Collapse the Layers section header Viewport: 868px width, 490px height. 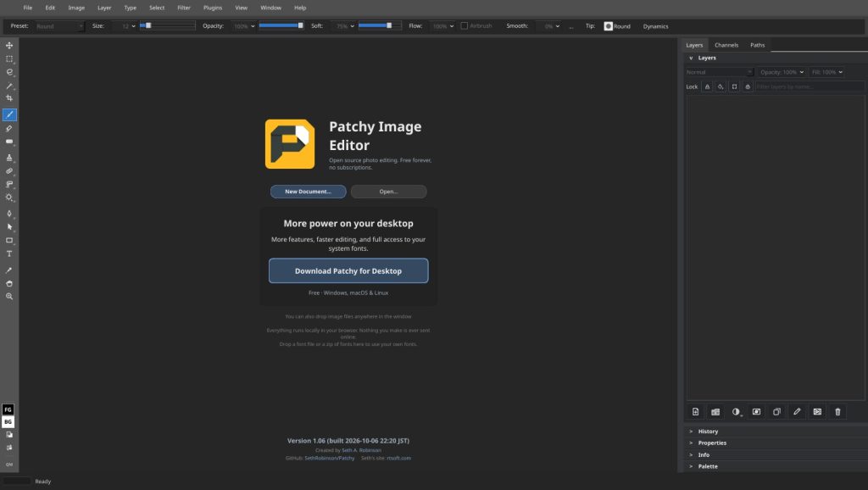(775, 58)
